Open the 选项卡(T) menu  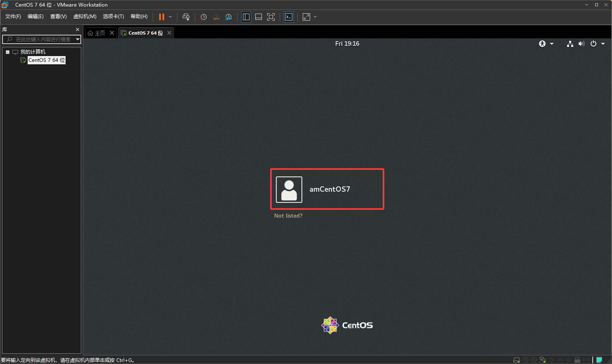(x=113, y=16)
